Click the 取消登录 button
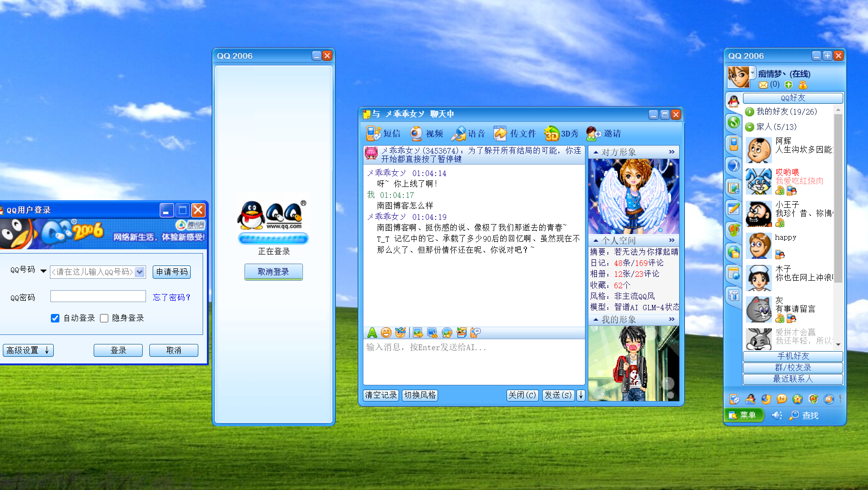The image size is (868, 490). coord(273,272)
